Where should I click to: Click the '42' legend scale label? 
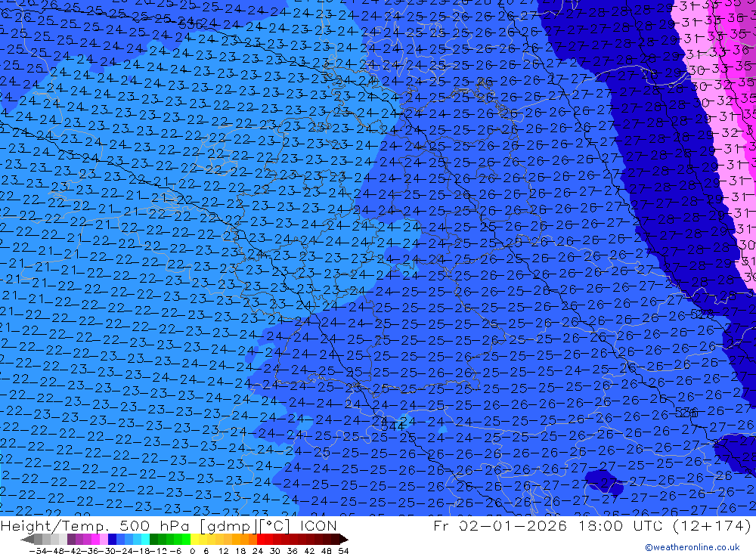pyautogui.click(x=309, y=551)
